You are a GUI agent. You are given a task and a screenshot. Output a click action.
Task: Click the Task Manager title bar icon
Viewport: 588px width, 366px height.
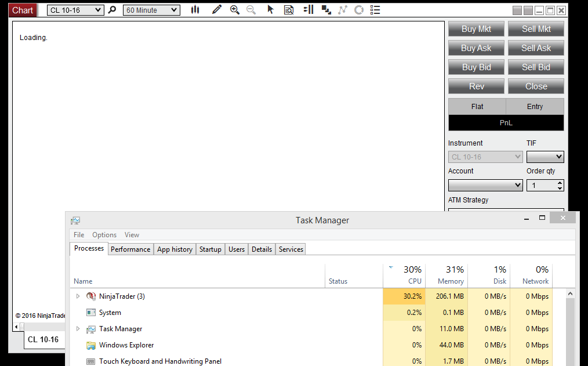[x=75, y=220]
